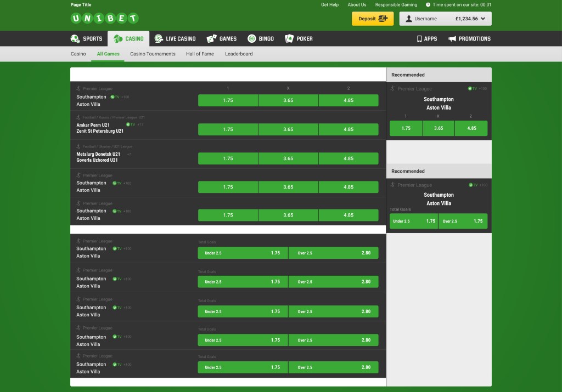This screenshot has height=392, width=562.
Task: Open the Hall of Fame tab
Action: 200,54
